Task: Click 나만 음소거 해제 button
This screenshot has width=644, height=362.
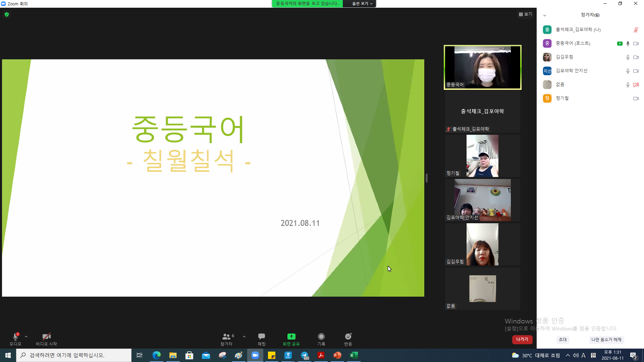Action: point(606,340)
